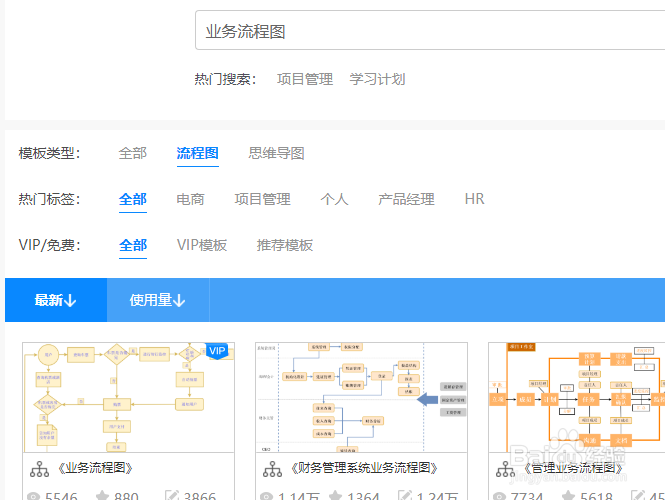
Task: Click the views eye icon next to 5546
Action: (x=34, y=496)
